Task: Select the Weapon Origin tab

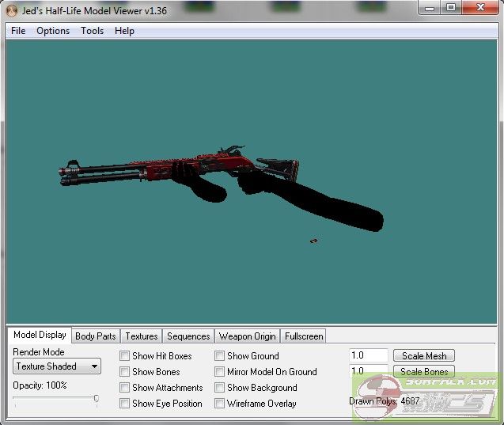Action: [247, 336]
